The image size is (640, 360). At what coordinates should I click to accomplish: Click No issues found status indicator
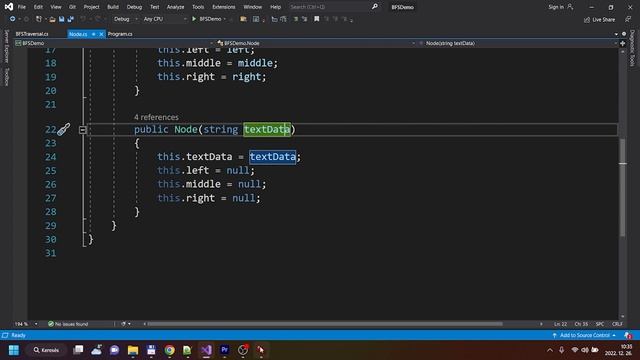click(x=68, y=324)
